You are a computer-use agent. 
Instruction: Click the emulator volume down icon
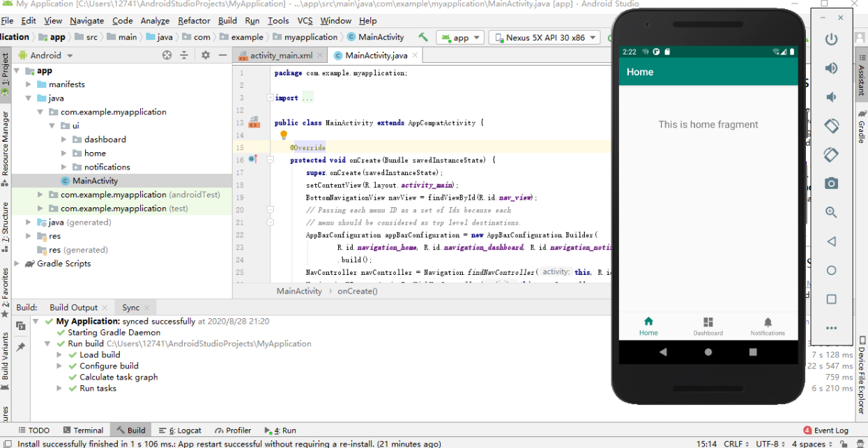[831, 97]
